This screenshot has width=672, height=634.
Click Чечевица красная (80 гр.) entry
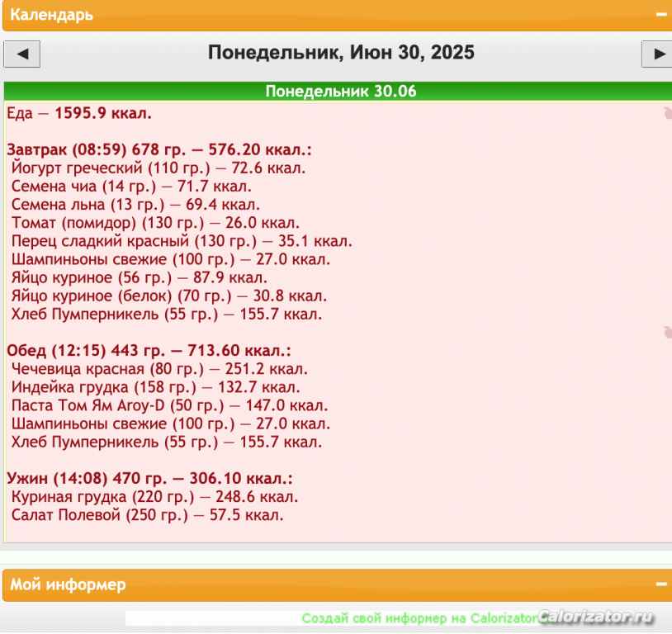click(x=159, y=369)
